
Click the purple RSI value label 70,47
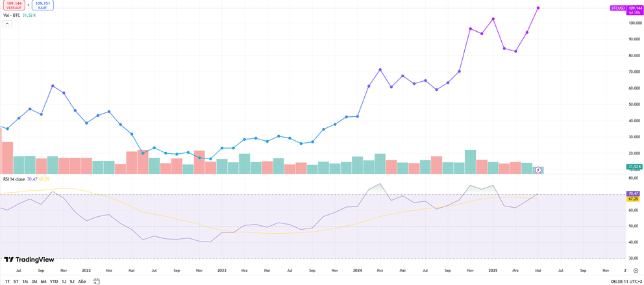[633, 193]
